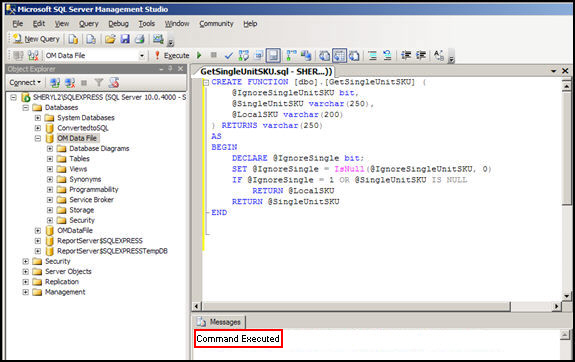Select the Messages tab

click(219, 322)
